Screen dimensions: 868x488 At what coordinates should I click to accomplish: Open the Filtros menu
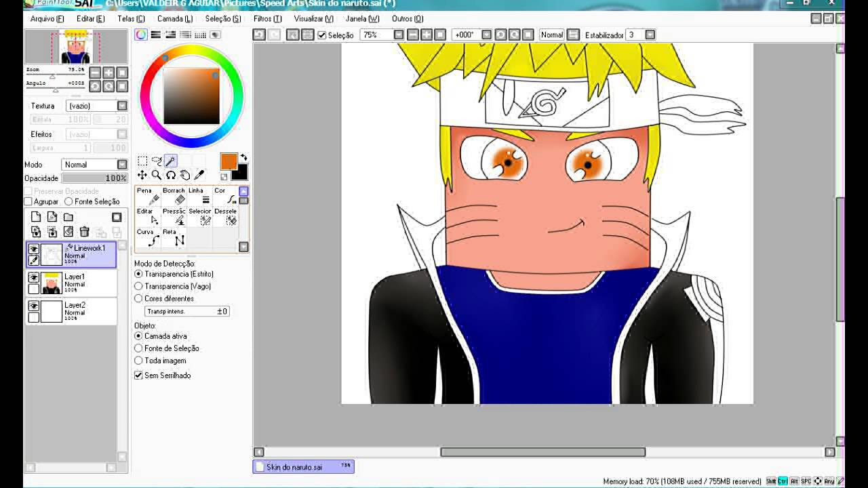click(x=267, y=19)
